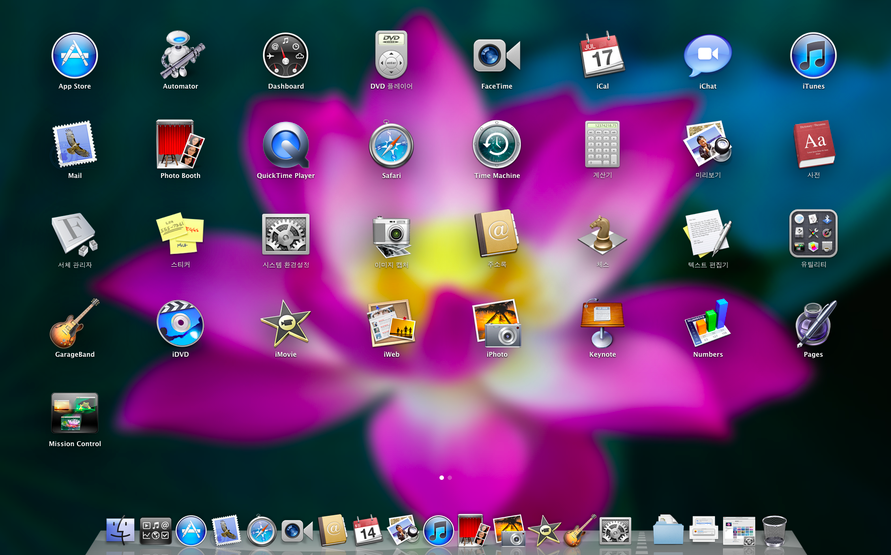This screenshot has height=555, width=891.
Task: Open App Store from the Launchpad grid
Action: pos(74,56)
